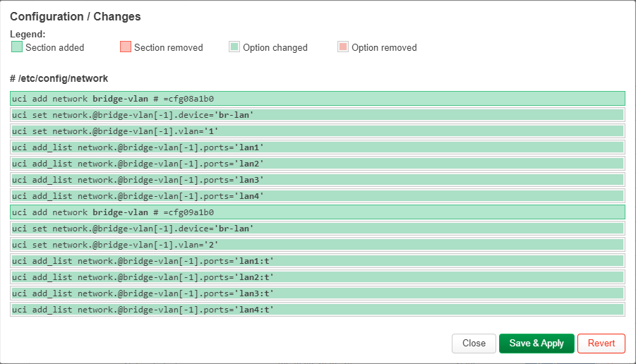This screenshot has height=364, width=636.
Task: Click the Option removed legend swatch
Action: point(343,47)
